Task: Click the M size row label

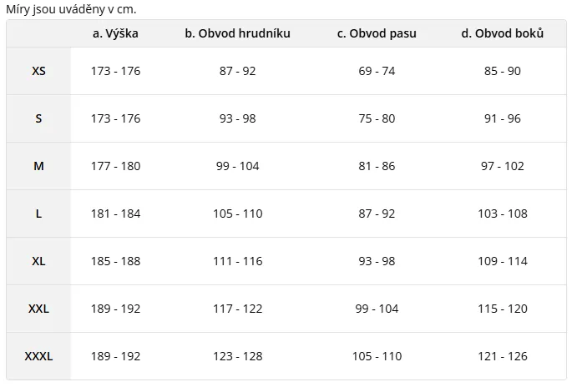Action: click(x=38, y=167)
